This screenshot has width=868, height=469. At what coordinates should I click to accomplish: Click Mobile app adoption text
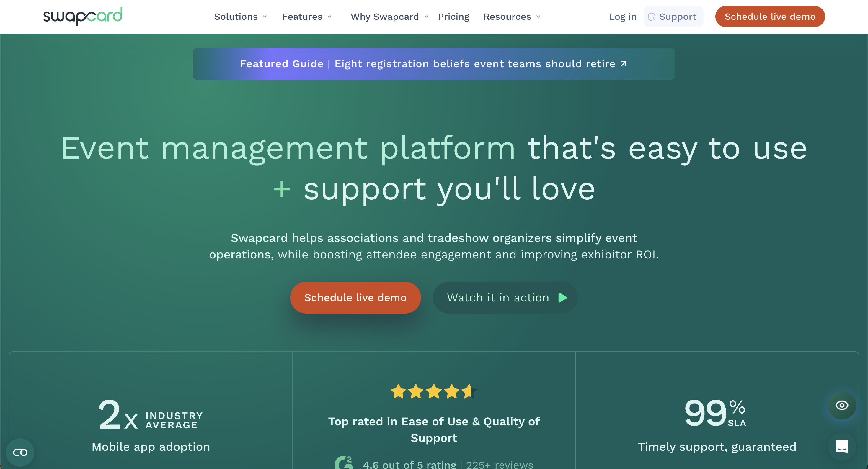coord(151,447)
